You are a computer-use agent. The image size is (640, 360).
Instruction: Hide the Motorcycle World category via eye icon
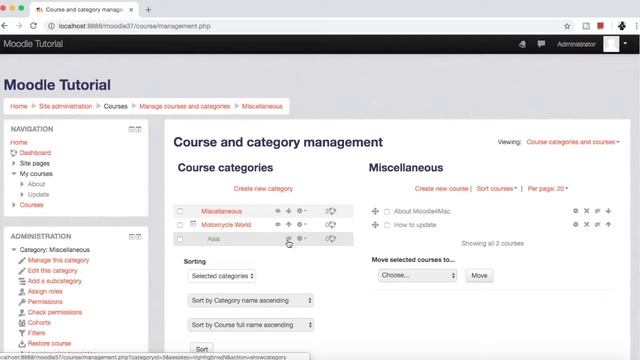pyautogui.click(x=278, y=224)
